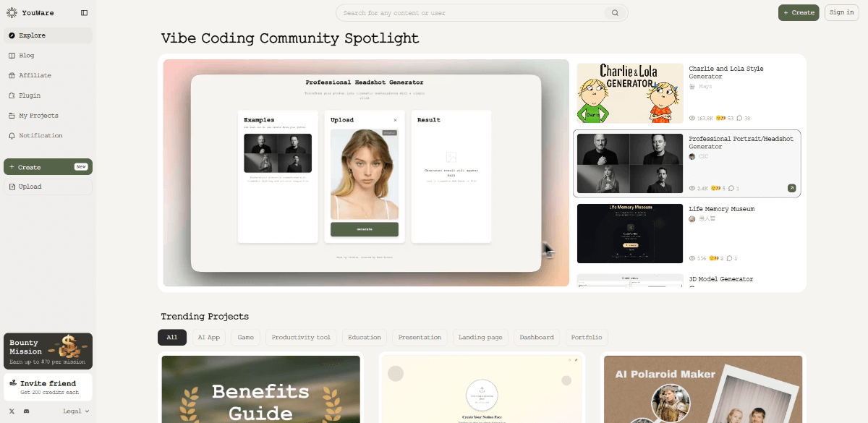Screen dimensions: 868x423
Task: Open Plugin in the sidebar
Action: tap(48, 95)
